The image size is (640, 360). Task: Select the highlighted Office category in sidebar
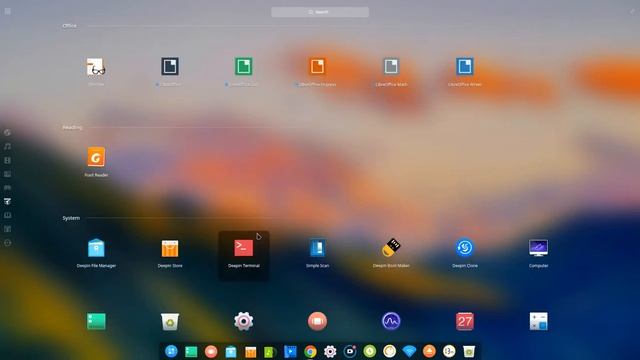[7, 201]
